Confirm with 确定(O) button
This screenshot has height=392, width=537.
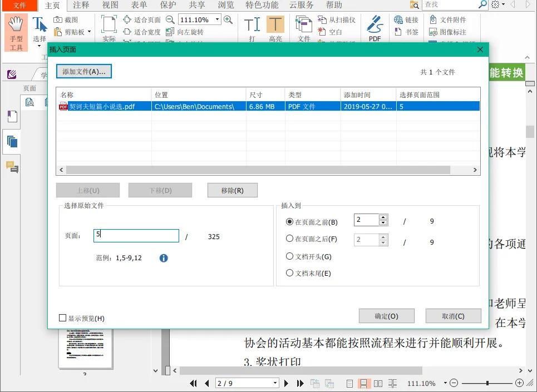click(x=386, y=316)
